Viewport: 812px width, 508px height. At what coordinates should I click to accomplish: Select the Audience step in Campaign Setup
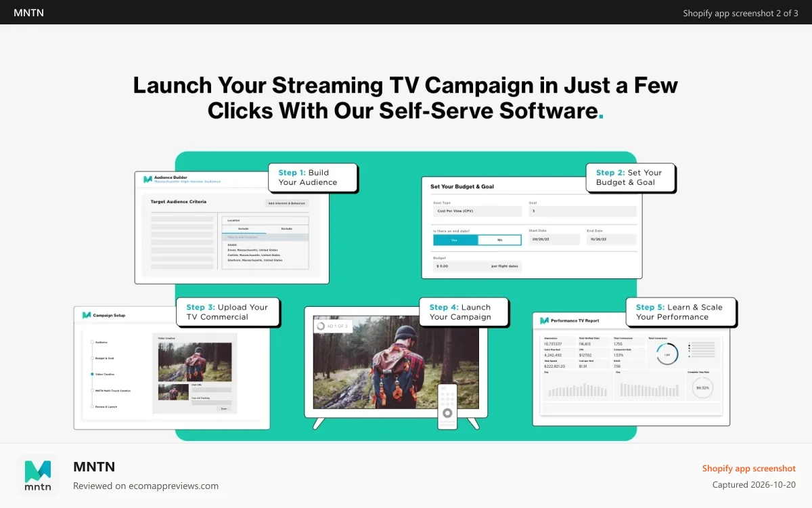click(x=99, y=342)
